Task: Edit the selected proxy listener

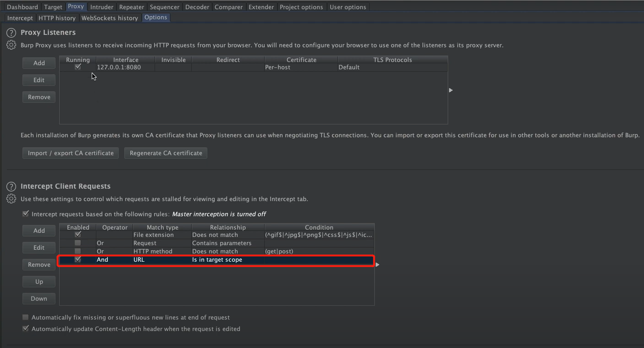Action: pos(39,80)
